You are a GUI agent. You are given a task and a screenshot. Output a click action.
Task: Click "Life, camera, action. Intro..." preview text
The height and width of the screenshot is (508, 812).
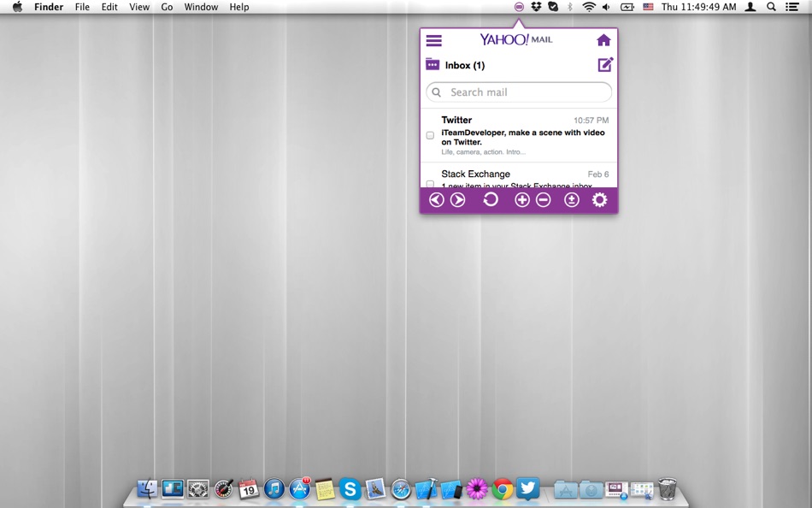coord(483,152)
